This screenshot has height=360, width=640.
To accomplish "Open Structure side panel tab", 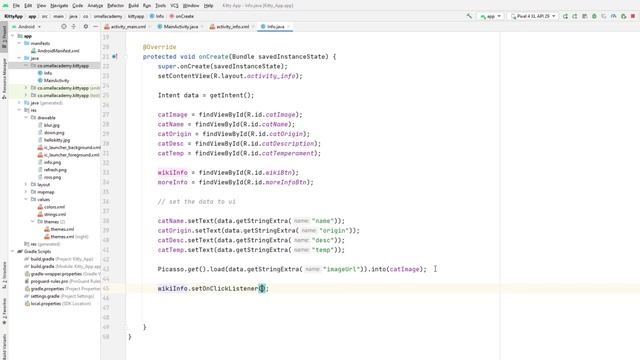I will point(4,275).
